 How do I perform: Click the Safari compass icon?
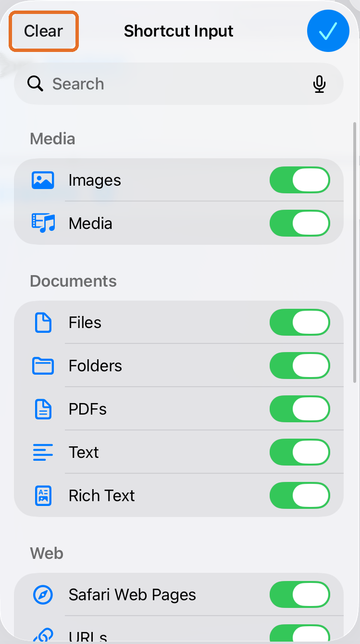tap(43, 595)
